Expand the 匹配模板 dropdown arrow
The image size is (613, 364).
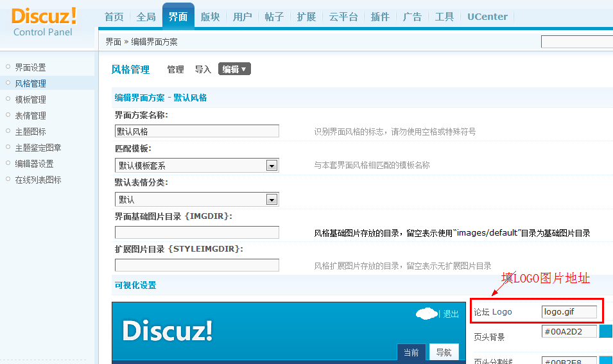pyautogui.click(x=272, y=166)
